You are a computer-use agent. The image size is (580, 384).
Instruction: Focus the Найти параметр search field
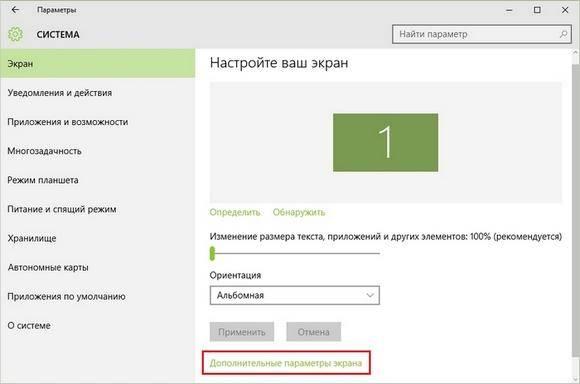pos(482,34)
